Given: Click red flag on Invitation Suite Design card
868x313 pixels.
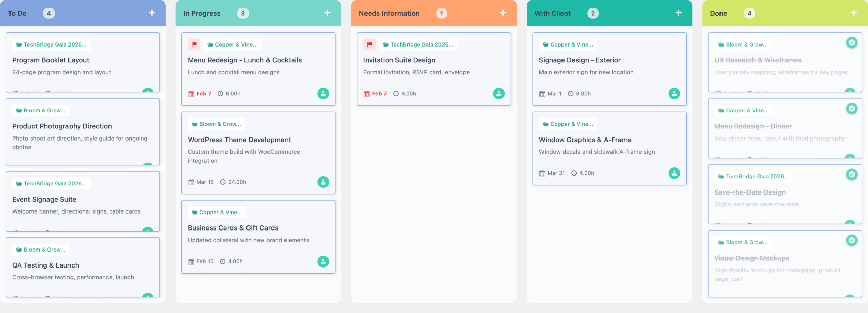Looking at the screenshot, I should 370,44.
